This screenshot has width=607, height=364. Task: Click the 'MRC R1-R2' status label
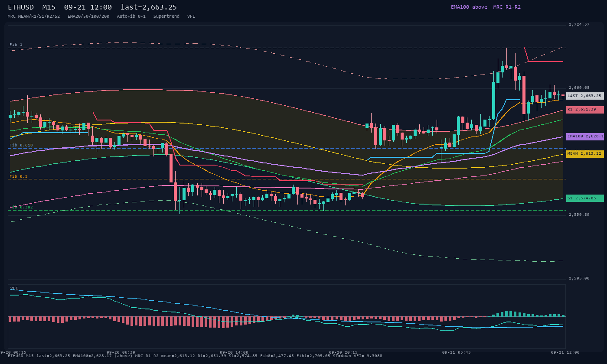click(x=507, y=7)
